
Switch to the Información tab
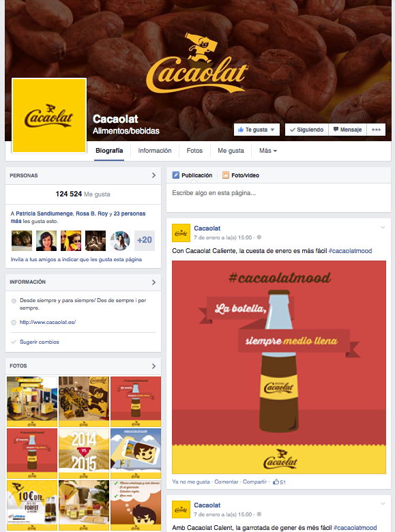tap(155, 151)
